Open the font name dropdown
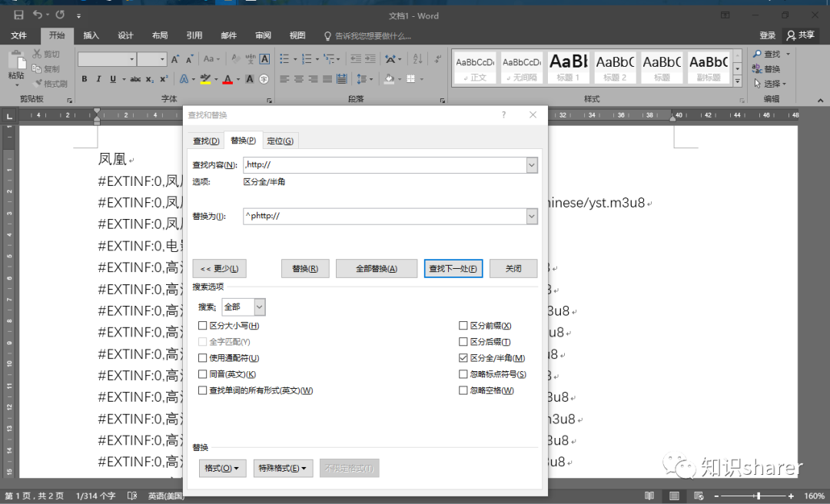 click(132, 59)
